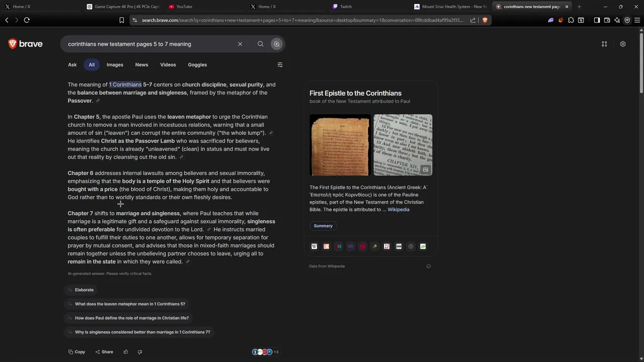Image resolution: width=644 pixels, height=362 pixels.
Task: Focus the search query input field
Action: click(151, 44)
